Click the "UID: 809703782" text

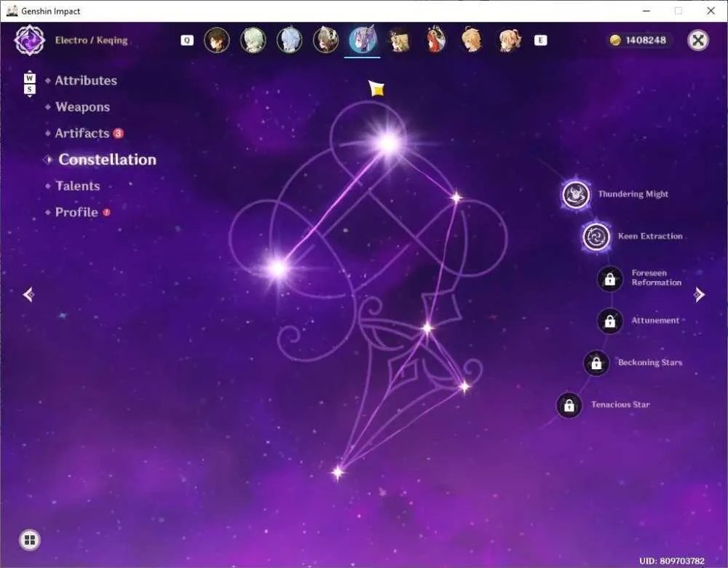(x=672, y=561)
